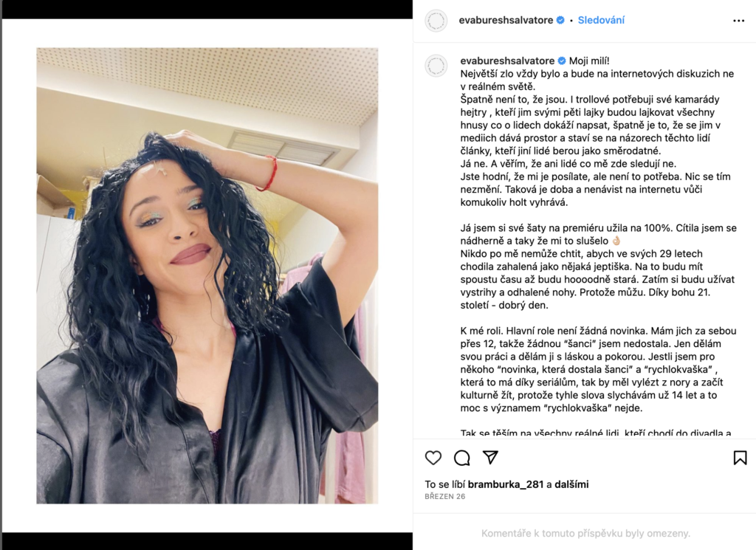Image resolution: width=756 pixels, height=550 pixels.
Task: Share post via paper plane icon
Action: pos(490,457)
